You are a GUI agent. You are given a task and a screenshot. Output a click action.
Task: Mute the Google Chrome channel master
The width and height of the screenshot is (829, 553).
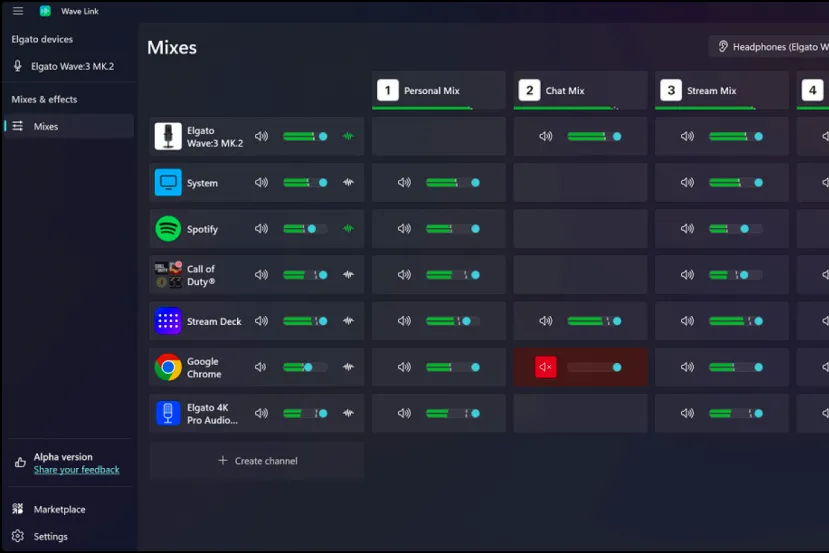261,367
